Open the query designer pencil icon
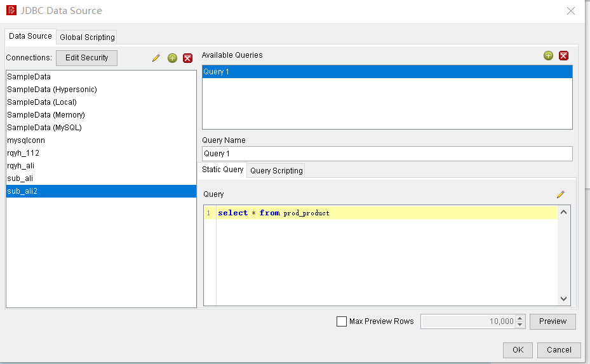Image resolution: width=590 pixels, height=364 pixels. [561, 194]
